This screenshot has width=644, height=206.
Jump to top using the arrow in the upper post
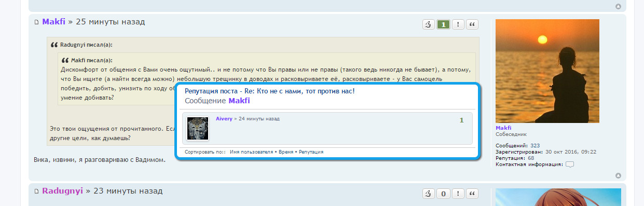click(x=618, y=6)
